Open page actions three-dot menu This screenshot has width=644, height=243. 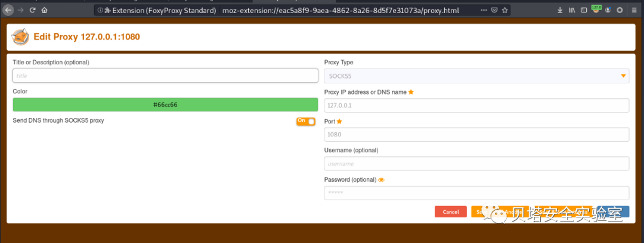(x=484, y=10)
